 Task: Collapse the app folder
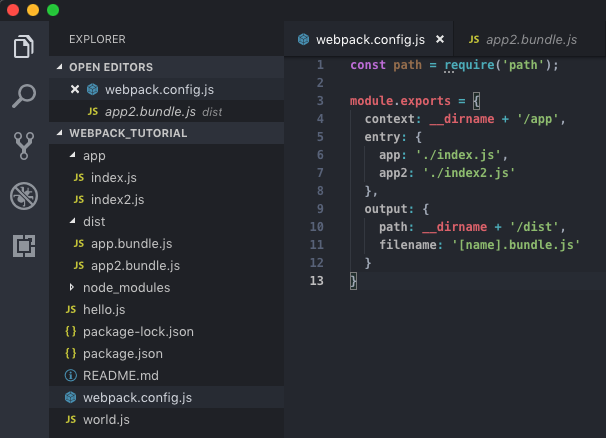pyautogui.click(x=72, y=155)
